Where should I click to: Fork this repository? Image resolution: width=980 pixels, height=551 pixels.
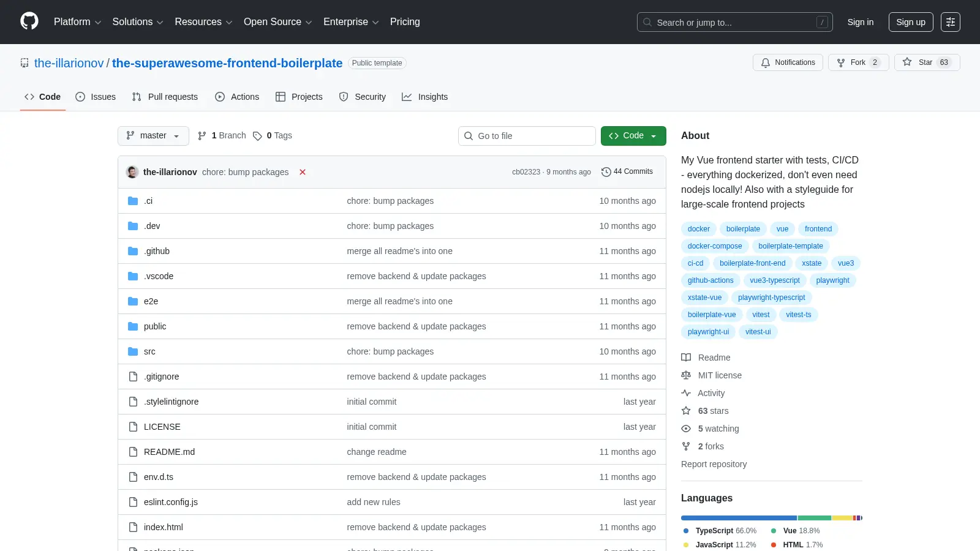click(x=858, y=62)
